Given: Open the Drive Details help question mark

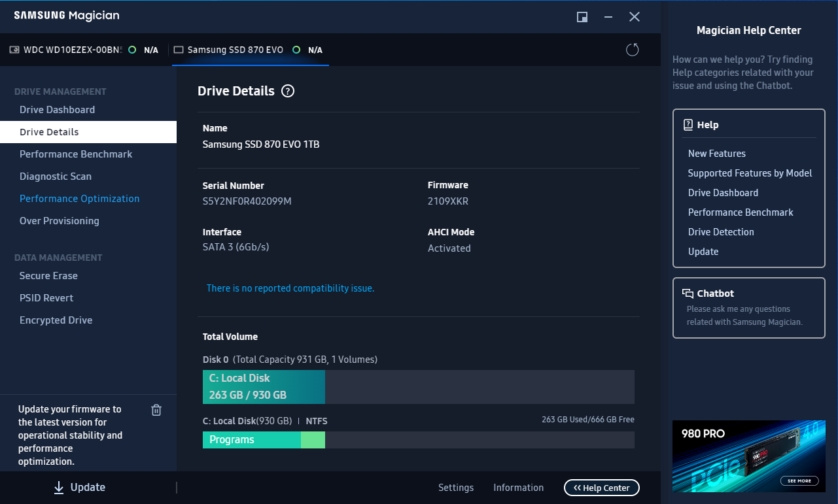Looking at the screenshot, I should (288, 92).
